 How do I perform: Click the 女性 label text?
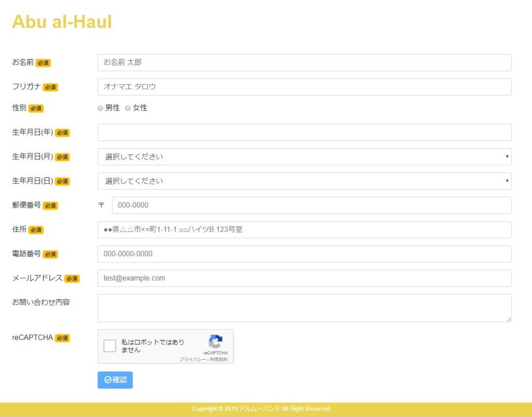click(x=140, y=108)
